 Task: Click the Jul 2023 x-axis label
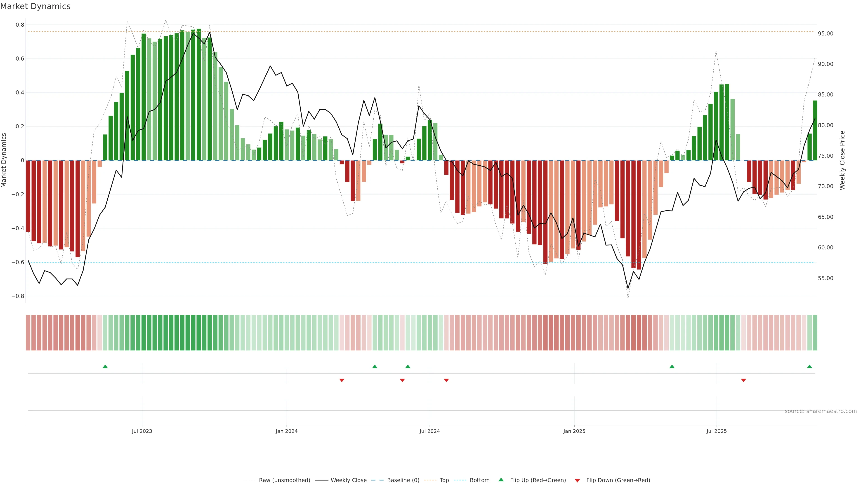pyautogui.click(x=142, y=431)
